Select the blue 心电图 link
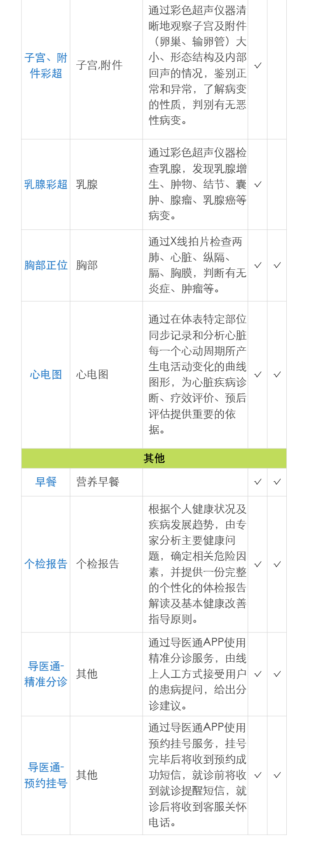Image resolution: width=309 pixels, height=868 pixels. click(x=46, y=375)
